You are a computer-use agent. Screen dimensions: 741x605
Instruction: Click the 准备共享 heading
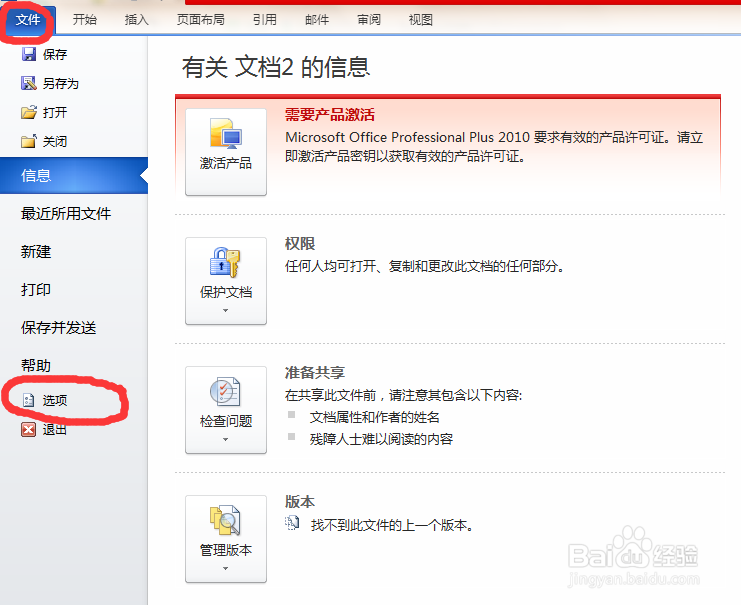pos(314,372)
